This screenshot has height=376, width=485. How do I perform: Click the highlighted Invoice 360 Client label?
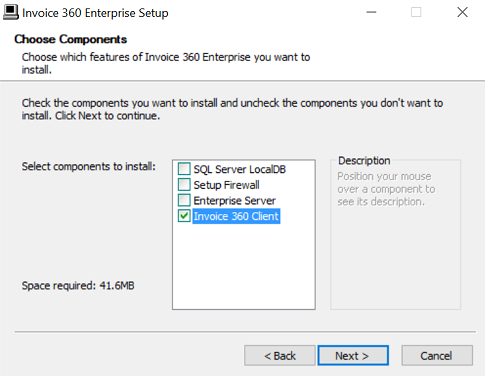(x=236, y=216)
